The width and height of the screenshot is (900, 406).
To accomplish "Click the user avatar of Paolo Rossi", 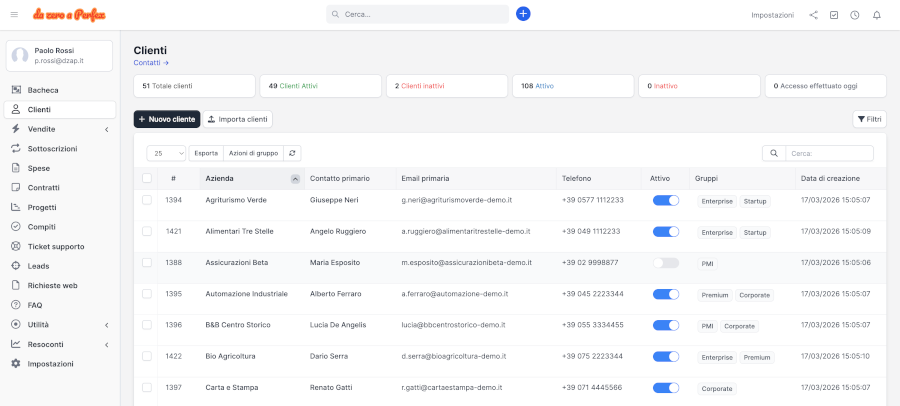I will (x=20, y=56).
